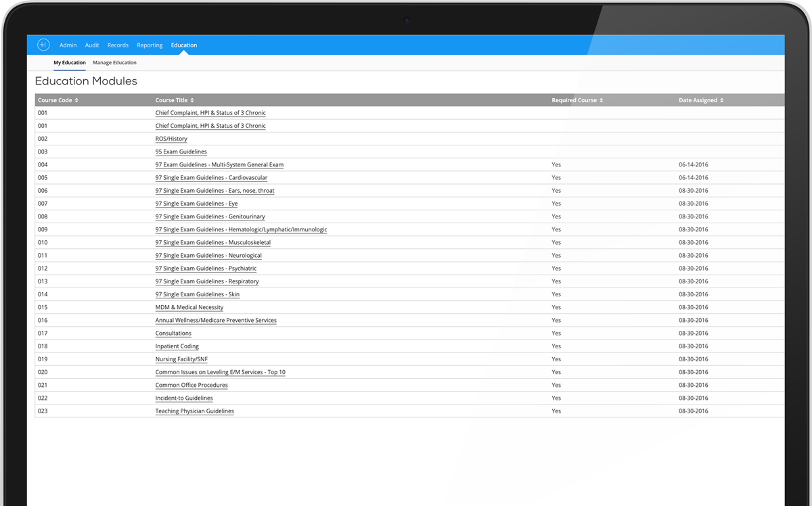Viewport: 812px width, 506px height.
Task: Open the Admin menu
Action: pyautogui.click(x=68, y=45)
